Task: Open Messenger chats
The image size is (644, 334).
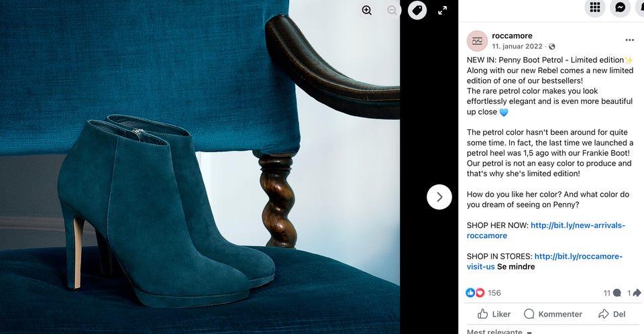Action: click(x=620, y=7)
